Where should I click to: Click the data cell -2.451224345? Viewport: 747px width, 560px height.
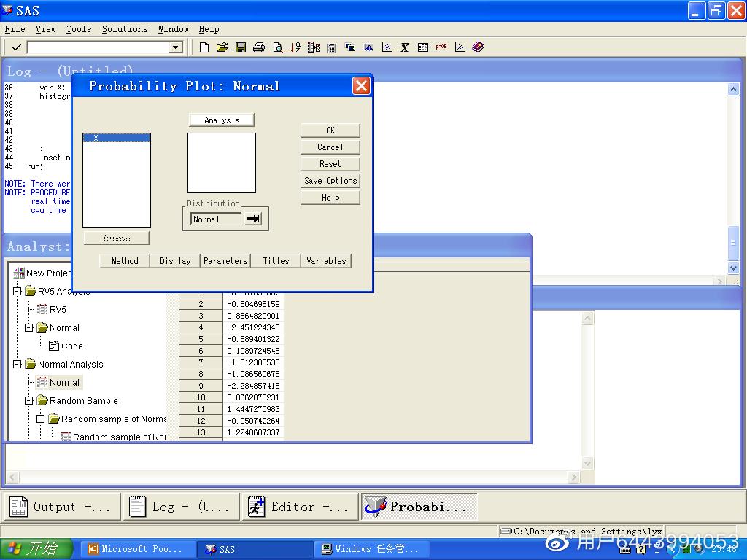tap(253, 327)
